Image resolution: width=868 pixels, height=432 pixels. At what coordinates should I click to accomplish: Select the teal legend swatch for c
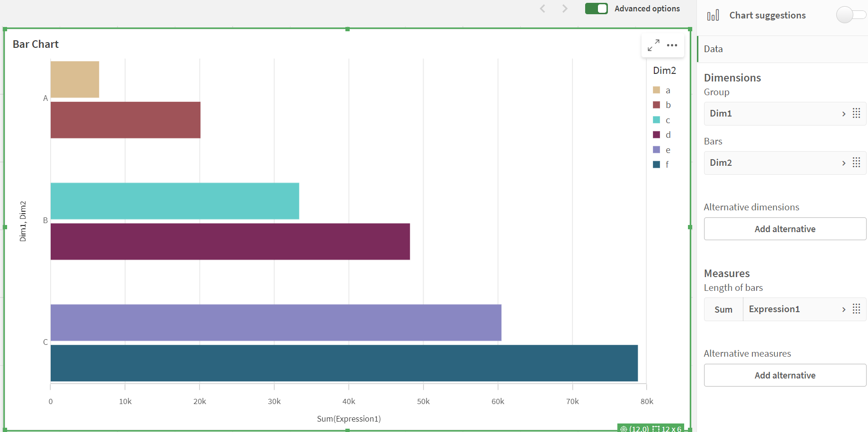[x=656, y=120]
